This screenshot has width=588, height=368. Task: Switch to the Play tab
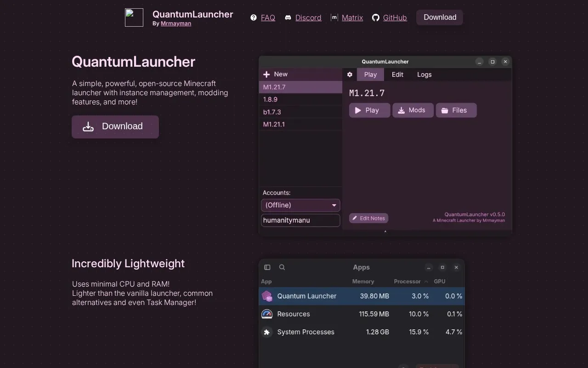click(370, 75)
